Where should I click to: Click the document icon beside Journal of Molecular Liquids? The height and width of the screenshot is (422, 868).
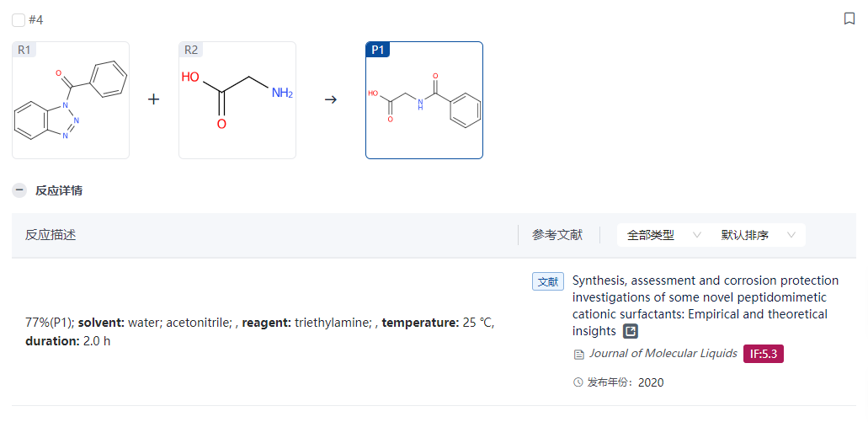[579, 354]
